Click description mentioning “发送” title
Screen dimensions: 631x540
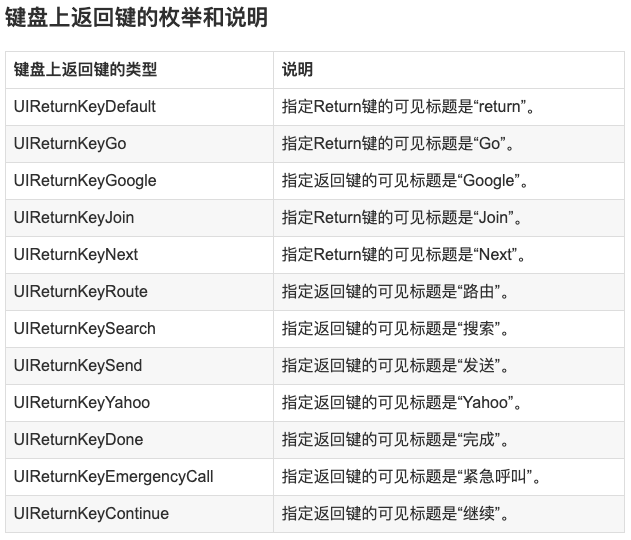pos(449,366)
